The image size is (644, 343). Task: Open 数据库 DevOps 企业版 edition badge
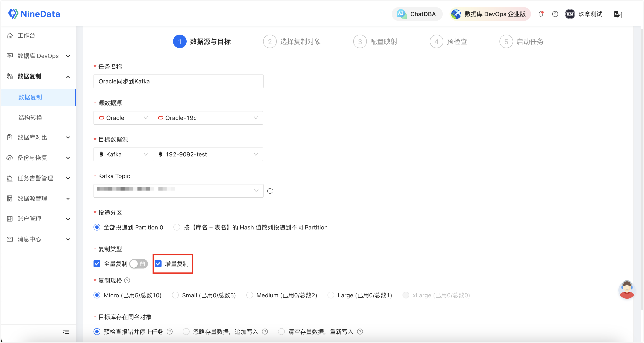490,14
